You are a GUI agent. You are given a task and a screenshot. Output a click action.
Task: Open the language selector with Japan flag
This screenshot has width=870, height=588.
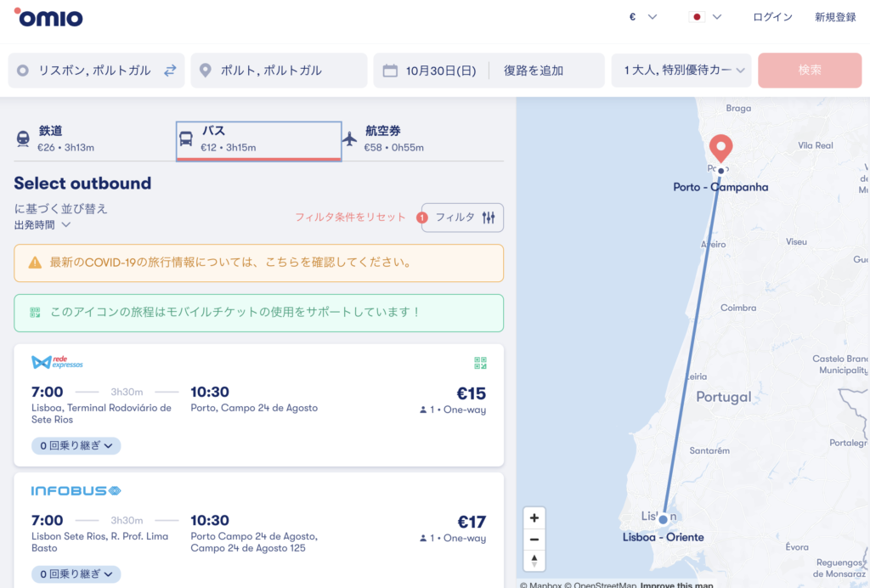(x=705, y=17)
